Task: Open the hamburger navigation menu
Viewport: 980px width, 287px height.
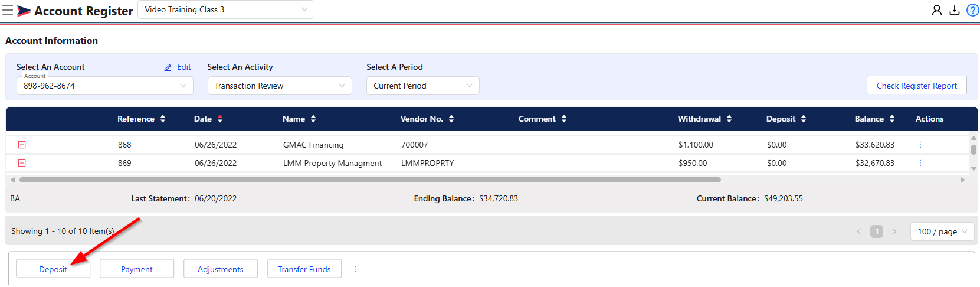Action: (x=8, y=10)
